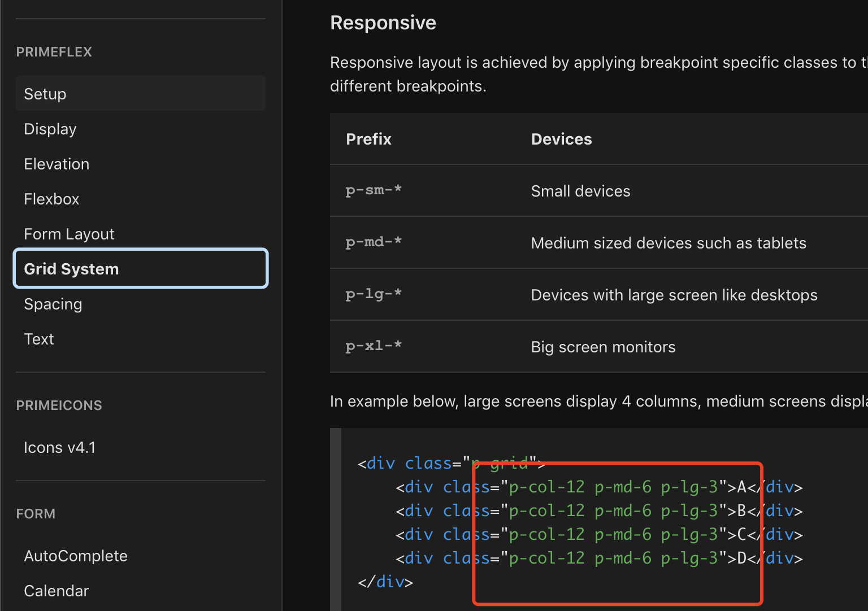
Task: Go to the Display sidebar link
Action: (x=50, y=129)
